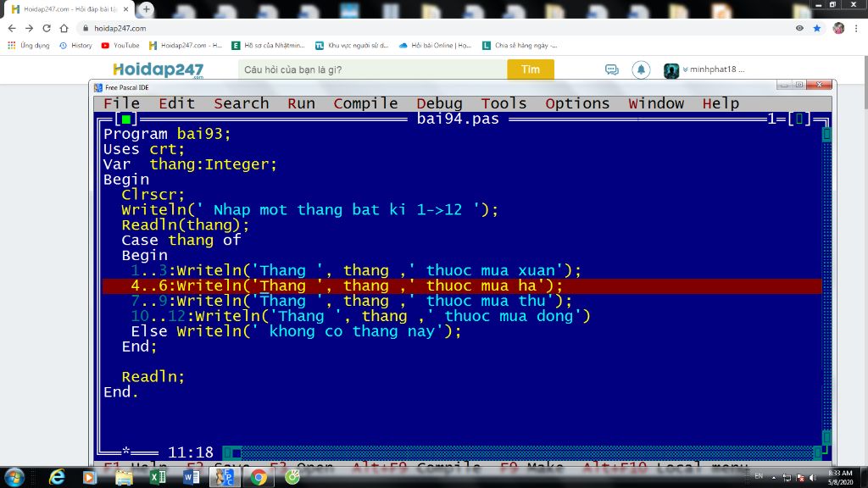This screenshot has height=488, width=868.
Task: Open the History bookmark
Action: 75,46
